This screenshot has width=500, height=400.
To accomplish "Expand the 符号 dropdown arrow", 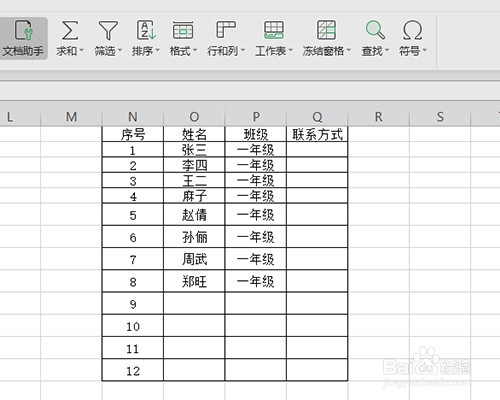I will coord(424,51).
